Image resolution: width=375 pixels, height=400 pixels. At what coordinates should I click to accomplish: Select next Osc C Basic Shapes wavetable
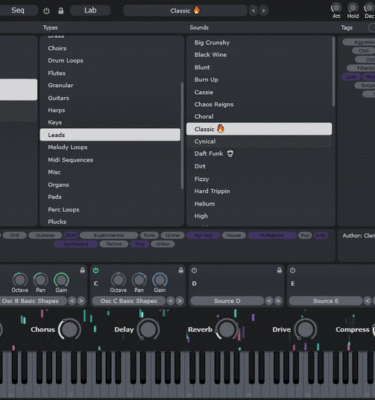[x=179, y=301]
